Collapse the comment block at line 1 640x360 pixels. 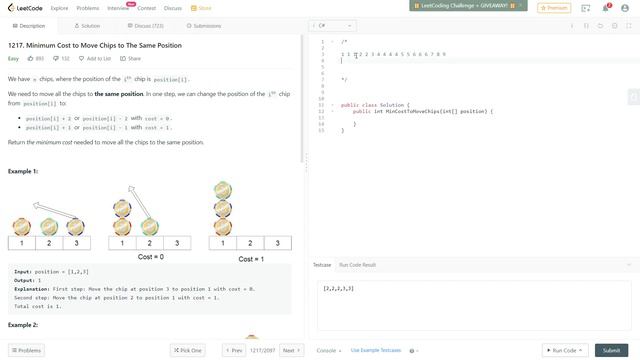(x=332, y=42)
